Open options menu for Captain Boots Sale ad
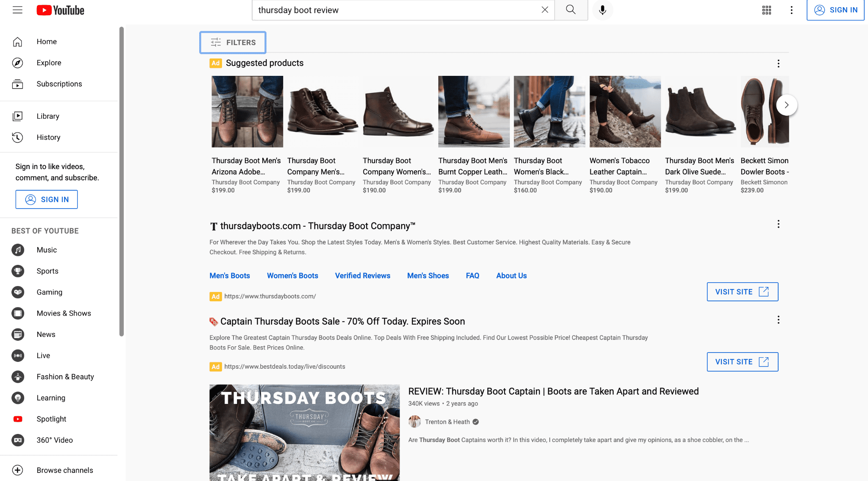The height and width of the screenshot is (481, 868). coord(778,320)
